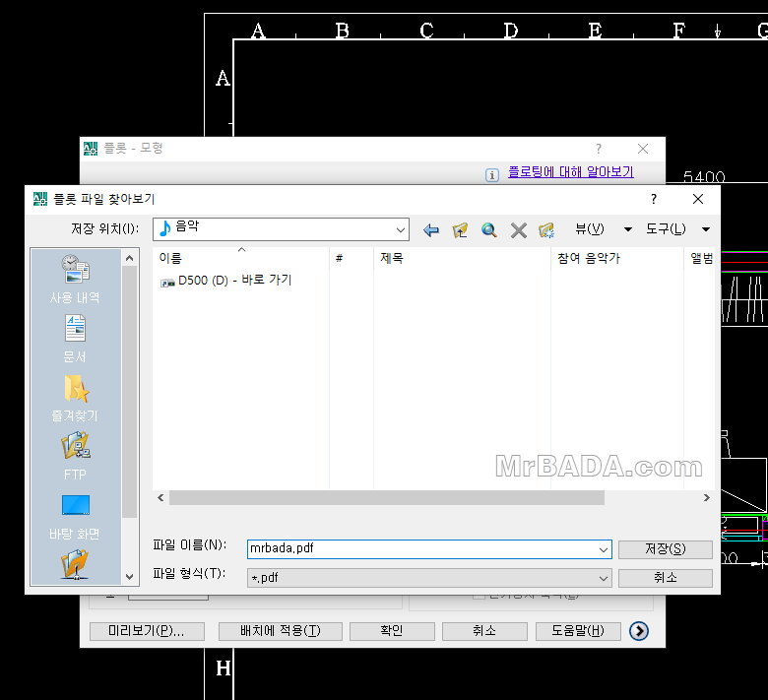The width and height of the screenshot is (768, 700).
Task: Open the 파일 형식 *.pdf dropdown
Action: pos(429,578)
